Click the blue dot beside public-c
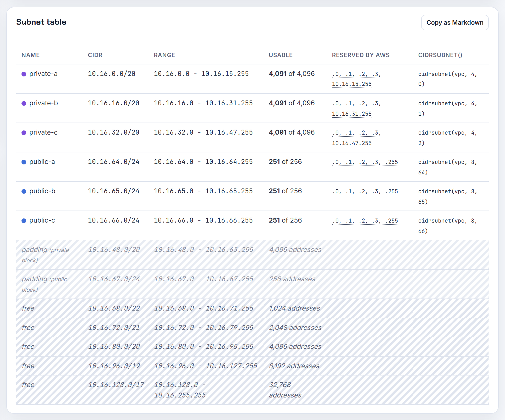505x420 pixels. (24, 221)
